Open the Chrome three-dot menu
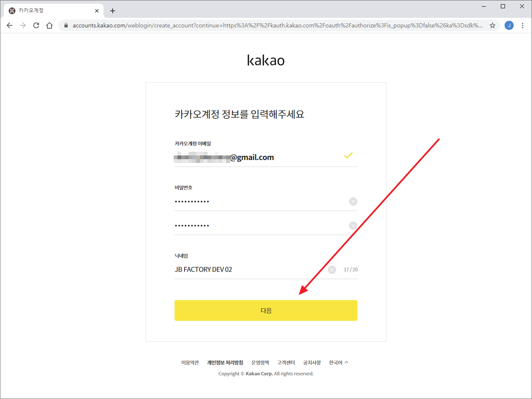 click(522, 25)
